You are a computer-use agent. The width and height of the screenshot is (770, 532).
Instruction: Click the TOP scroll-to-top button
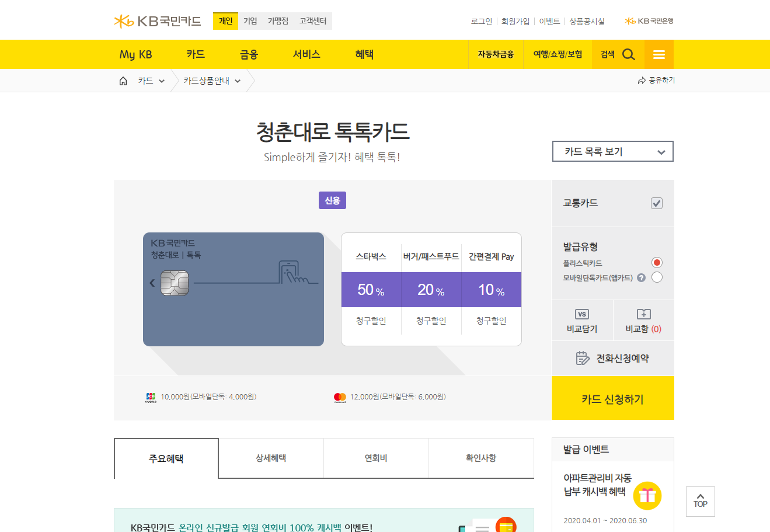[700, 501]
